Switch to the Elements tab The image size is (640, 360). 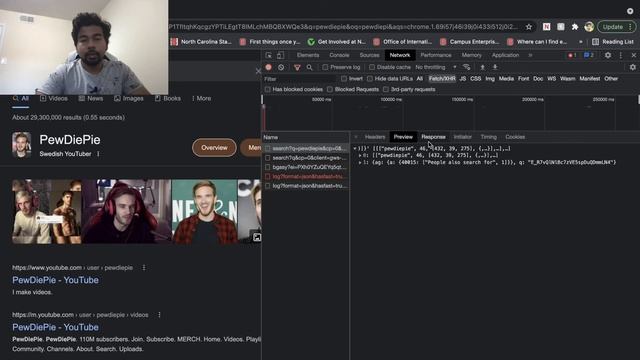(x=308, y=55)
